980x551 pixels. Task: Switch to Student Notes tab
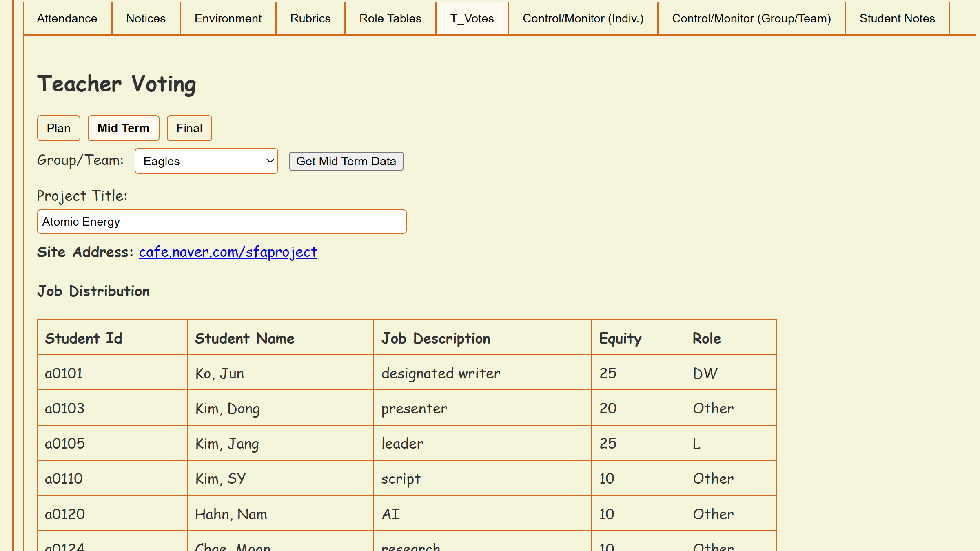(897, 19)
